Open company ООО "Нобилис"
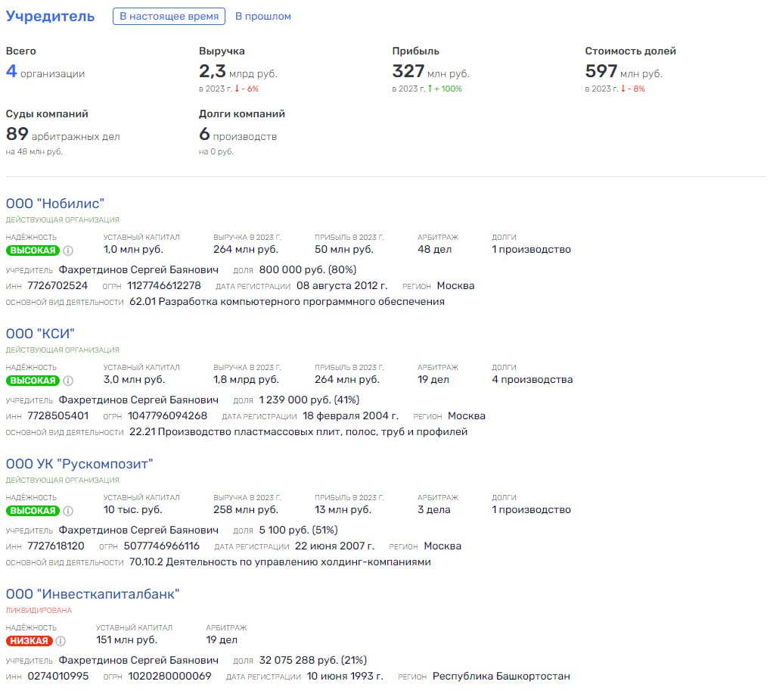This screenshot has height=700, width=770. click(55, 204)
